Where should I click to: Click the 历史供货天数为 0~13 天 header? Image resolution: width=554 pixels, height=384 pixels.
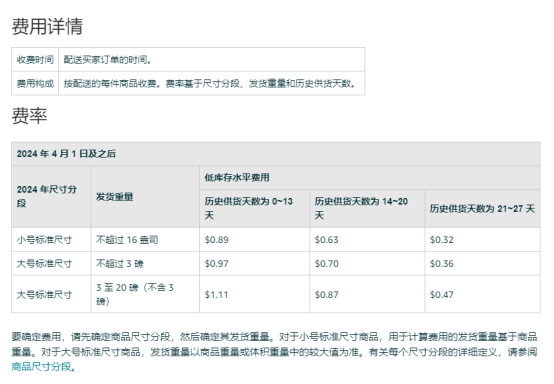tap(254, 208)
